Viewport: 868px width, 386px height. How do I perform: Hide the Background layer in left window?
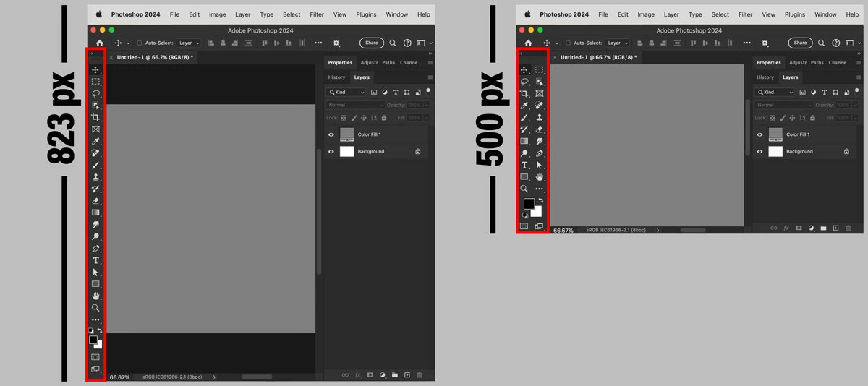coord(331,152)
